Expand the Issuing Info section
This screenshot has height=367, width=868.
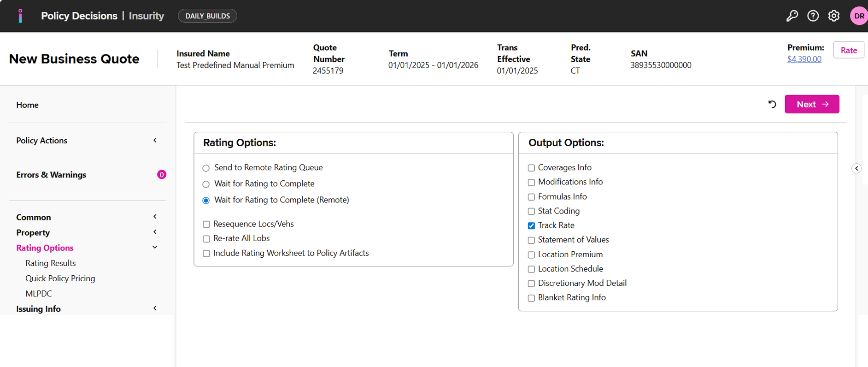tap(155, 308)
